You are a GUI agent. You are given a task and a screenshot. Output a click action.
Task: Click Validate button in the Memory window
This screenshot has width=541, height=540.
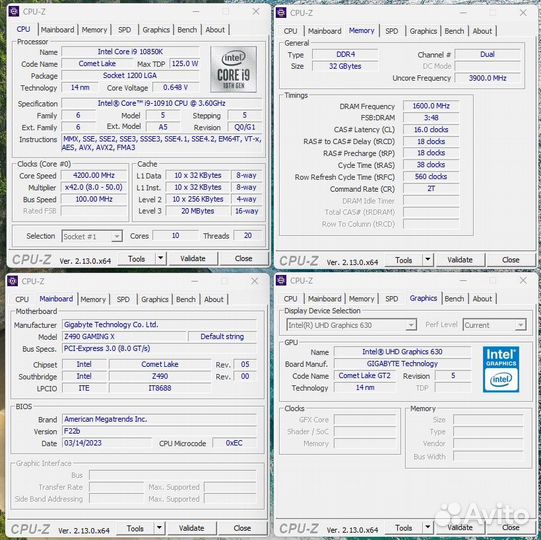460,260
